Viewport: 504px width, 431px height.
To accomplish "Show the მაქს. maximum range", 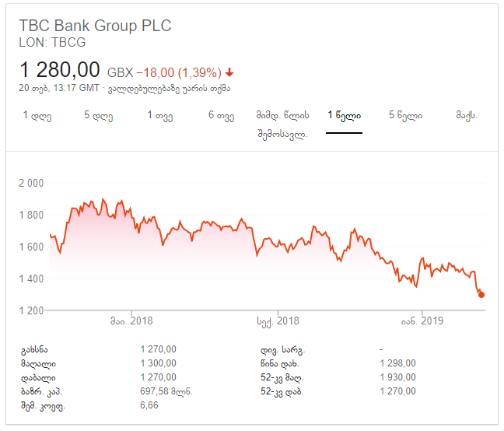I will click(467, 115).
